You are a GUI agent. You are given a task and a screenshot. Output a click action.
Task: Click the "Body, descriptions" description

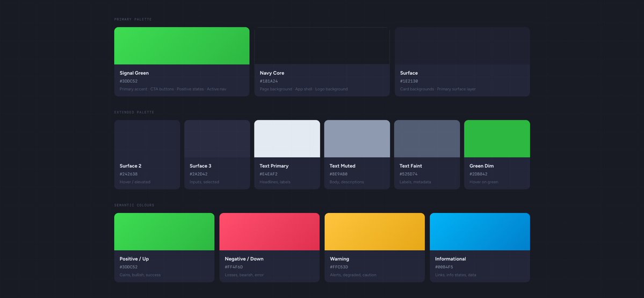pyautogui.click(x=346, y=182)
